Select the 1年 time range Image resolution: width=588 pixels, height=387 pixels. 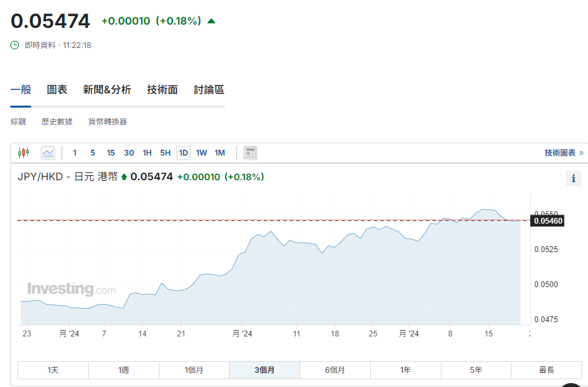coord(405,370)
